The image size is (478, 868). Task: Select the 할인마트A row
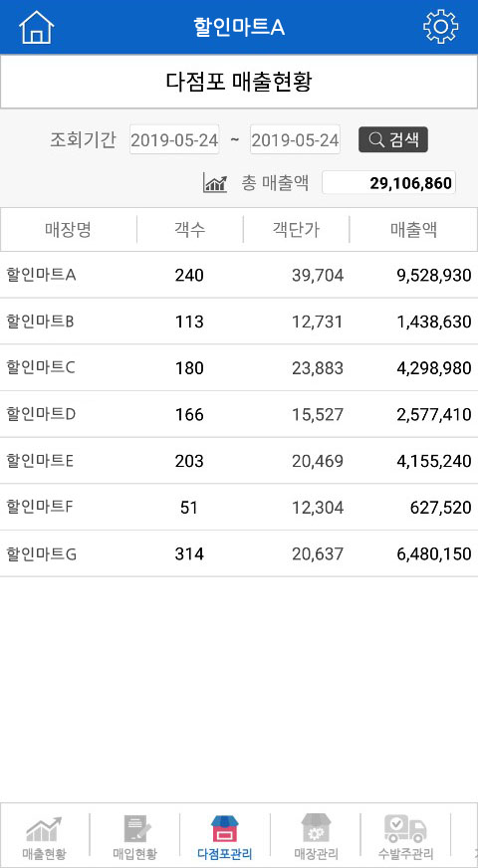pyautogui.click(x=239, y=275)
